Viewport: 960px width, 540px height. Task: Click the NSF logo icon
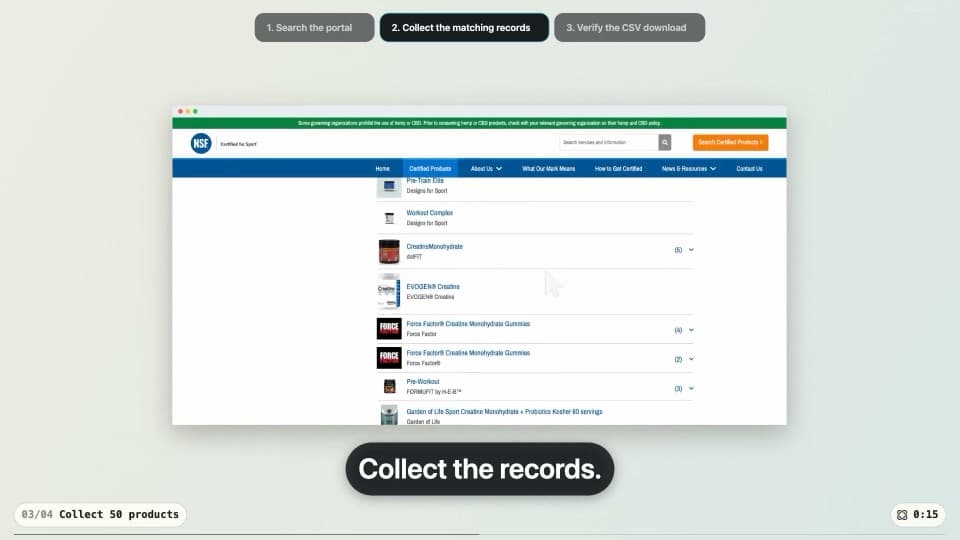pyautogui.click(x=201, y=143)
